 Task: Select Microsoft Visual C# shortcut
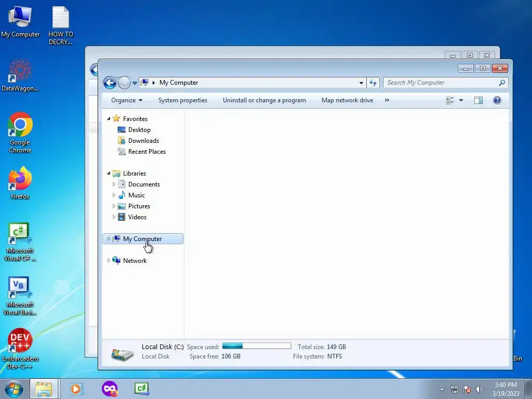[x=20, y=242]
